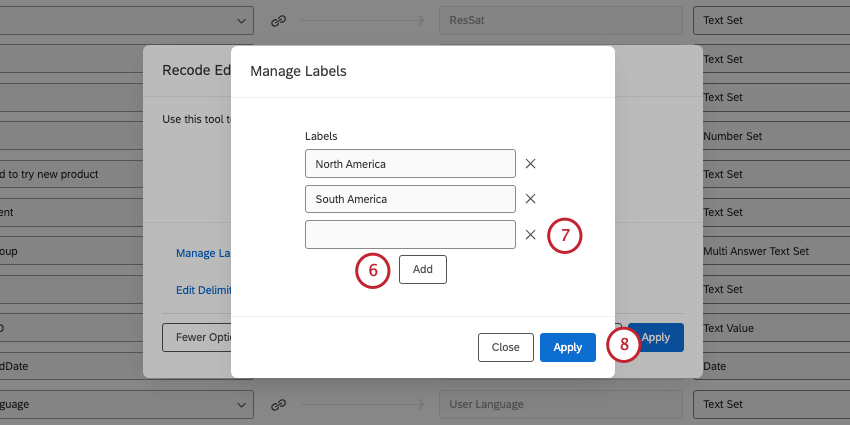Remove the North America label

(x=531, y=164)
